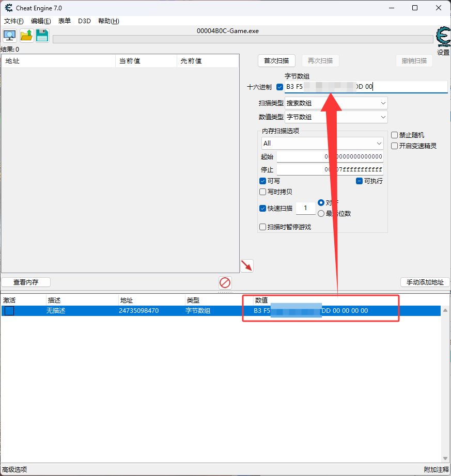
Task: Toggle the 可写 checkbox
Action: 263,181
